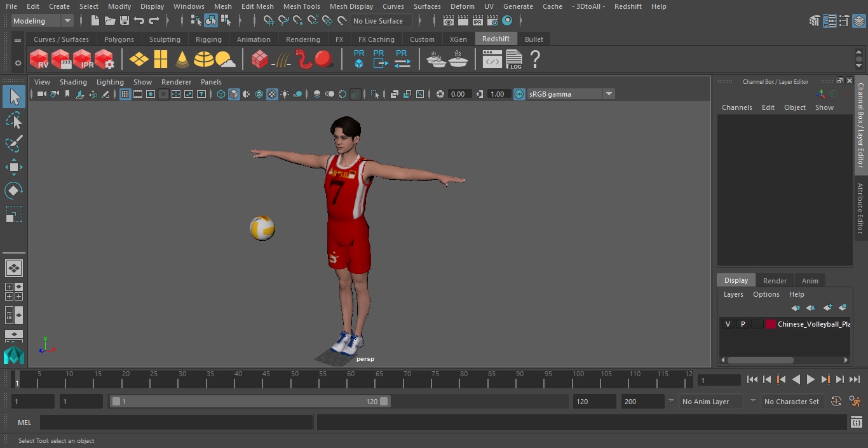The width and height of the screenshot is (868, 448).
Task: Click the MEL command input field
Action: coord(176,422)
